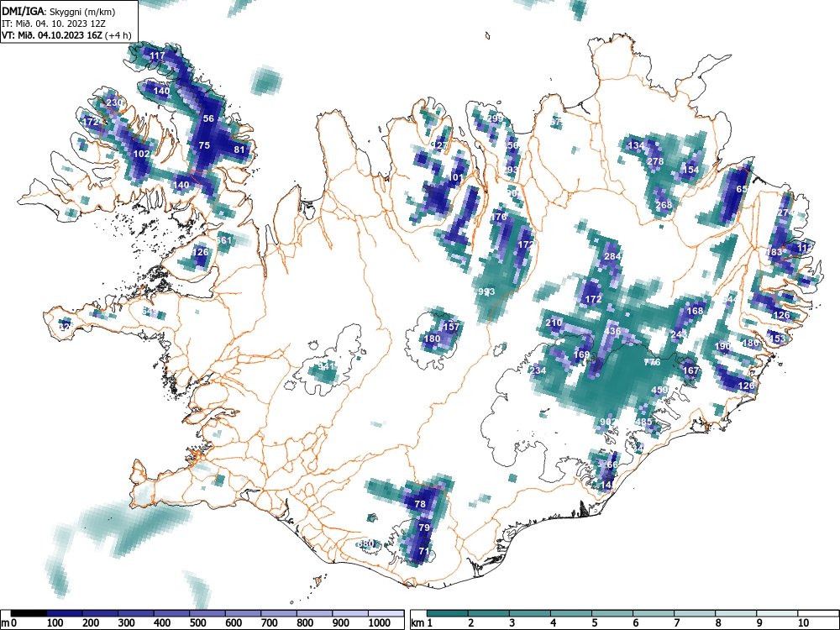Image resolution: width=840 pixels, height=630 pixels.
Task: Select the 5 km legend color swatch
Action: (612, 613)
